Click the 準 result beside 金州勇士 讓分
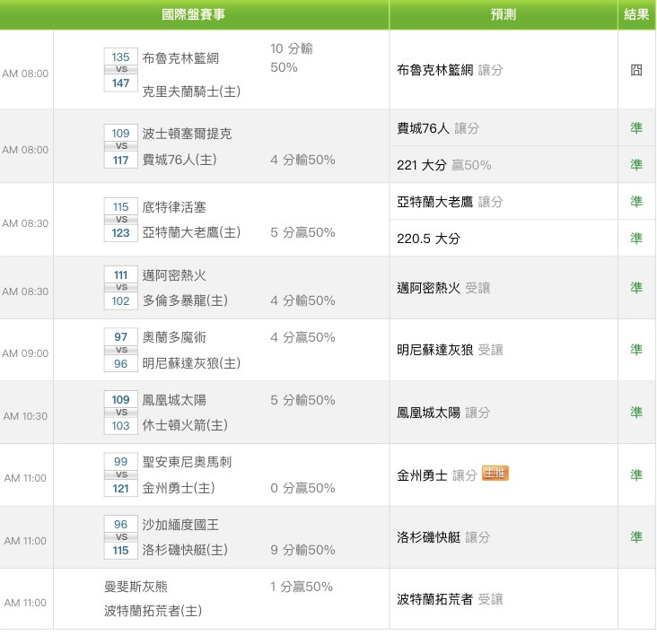 coord(636,474)
